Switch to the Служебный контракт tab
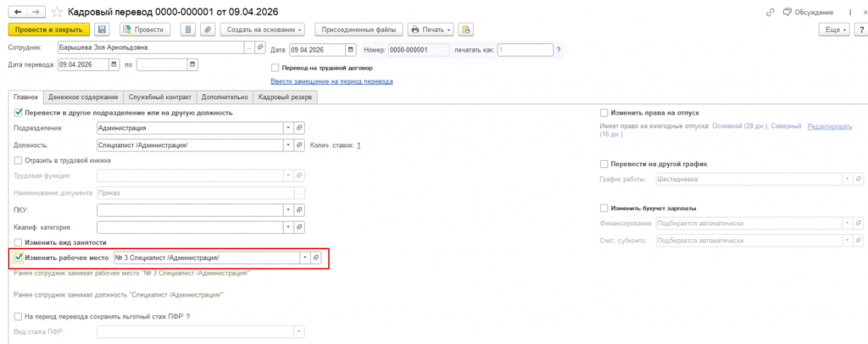Viewport: 868px width, 344px height. pyautogui.click(x=160, y=97)
